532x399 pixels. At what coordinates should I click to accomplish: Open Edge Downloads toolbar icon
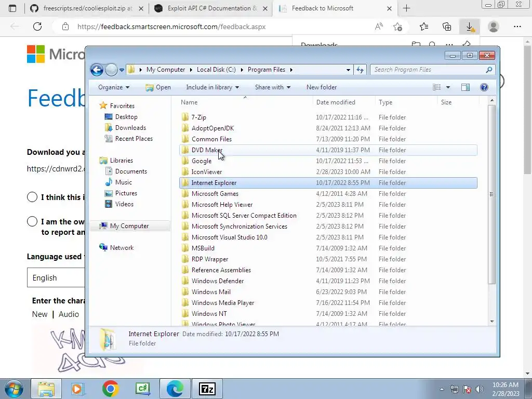[470, 26]
